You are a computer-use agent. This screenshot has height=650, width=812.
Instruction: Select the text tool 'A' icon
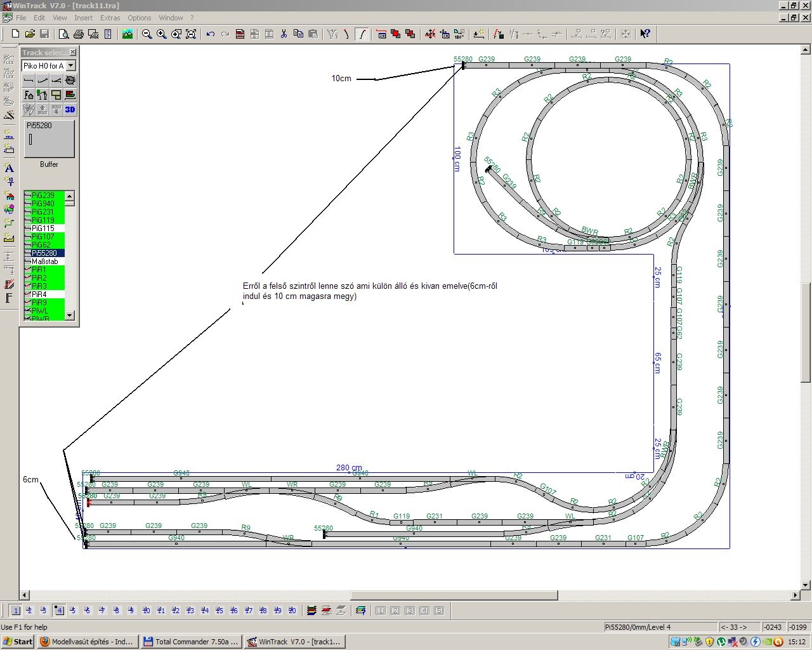tap(9, 168)
